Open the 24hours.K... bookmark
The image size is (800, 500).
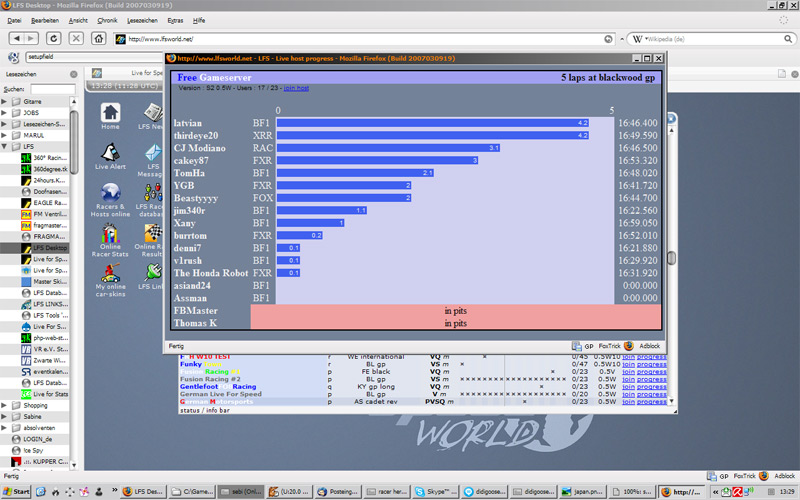point(44,180)
